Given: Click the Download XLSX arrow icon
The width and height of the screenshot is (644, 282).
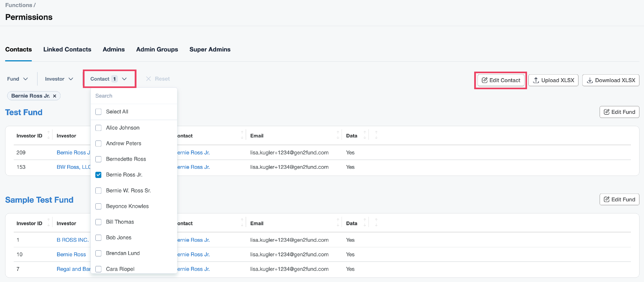Looking at the screenshot, I should tap(589, 80).
